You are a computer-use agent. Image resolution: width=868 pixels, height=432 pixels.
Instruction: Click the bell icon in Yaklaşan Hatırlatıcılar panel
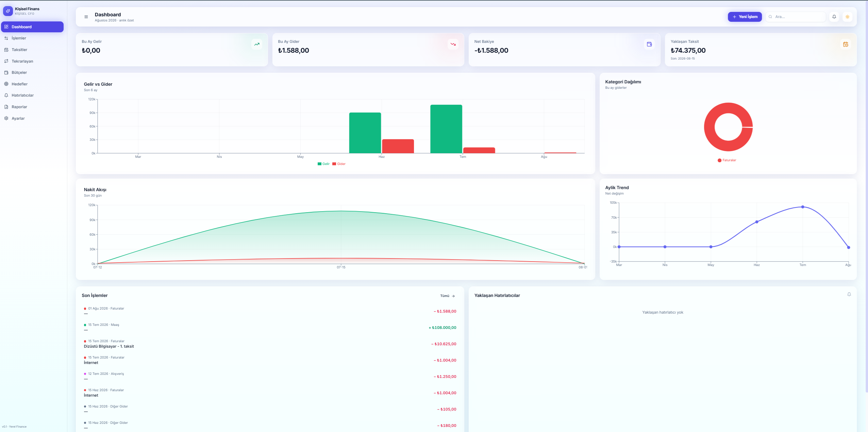849,294
